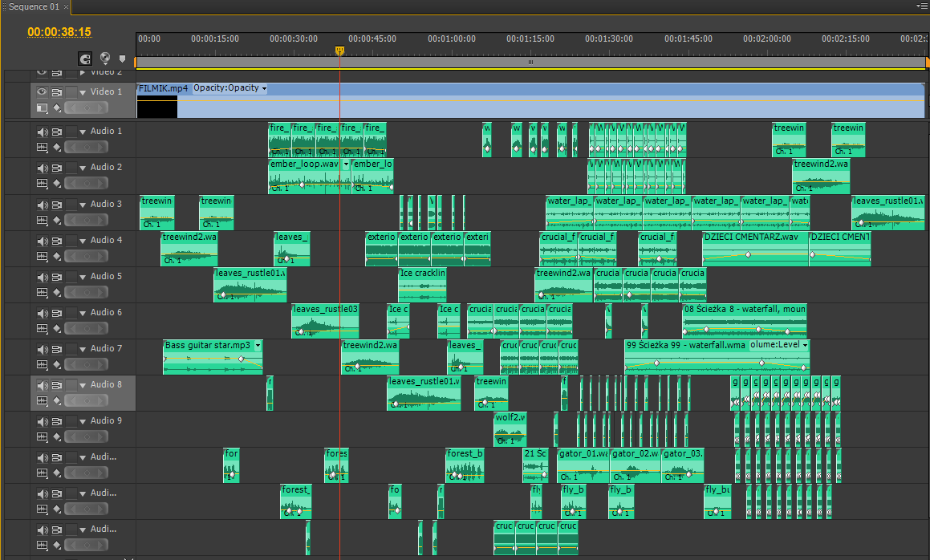Mute Audio 1 track speaker
The image size is (930, 560).
tap(42, 132)
